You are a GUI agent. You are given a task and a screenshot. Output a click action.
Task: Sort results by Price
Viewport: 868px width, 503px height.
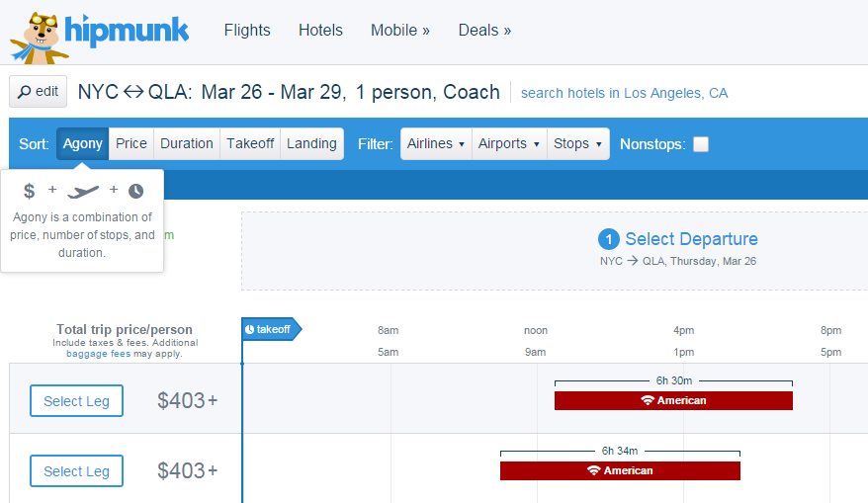pyautogui.click(x=131, y=144)
